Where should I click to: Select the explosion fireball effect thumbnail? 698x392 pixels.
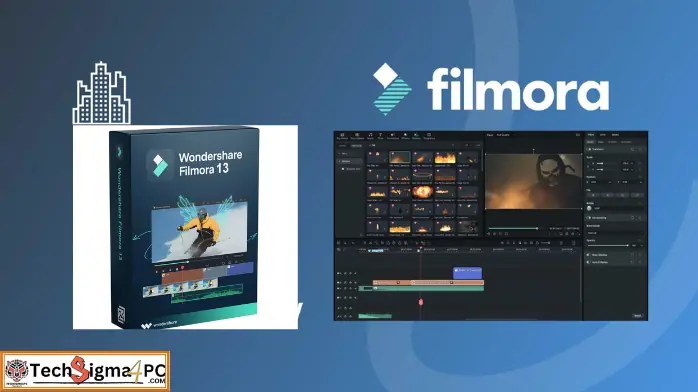422,192
